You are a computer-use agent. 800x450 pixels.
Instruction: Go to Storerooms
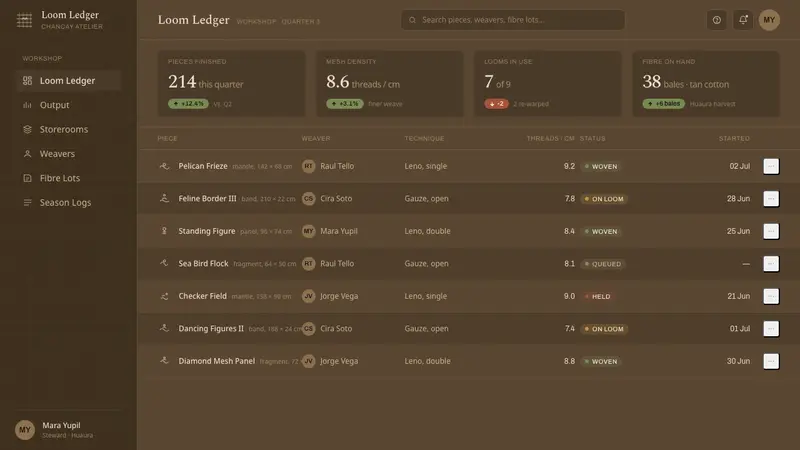coord(68,130)
